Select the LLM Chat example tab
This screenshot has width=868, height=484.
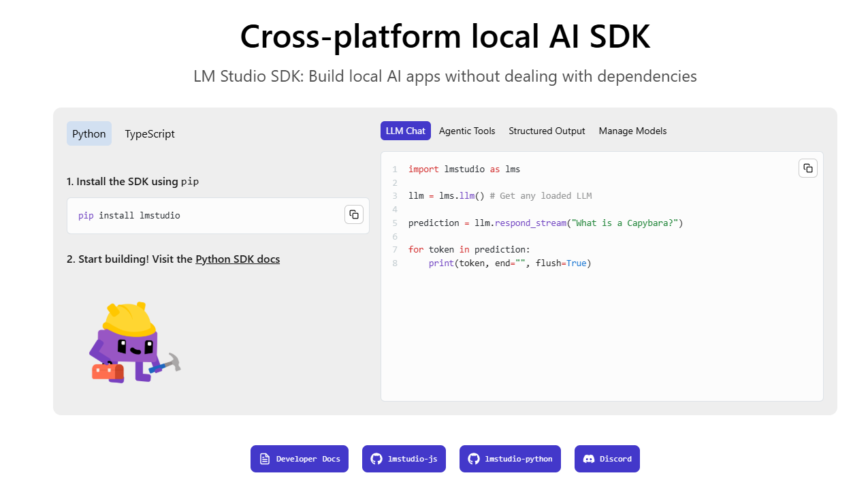pyautogui.click(x=406, y=131)
